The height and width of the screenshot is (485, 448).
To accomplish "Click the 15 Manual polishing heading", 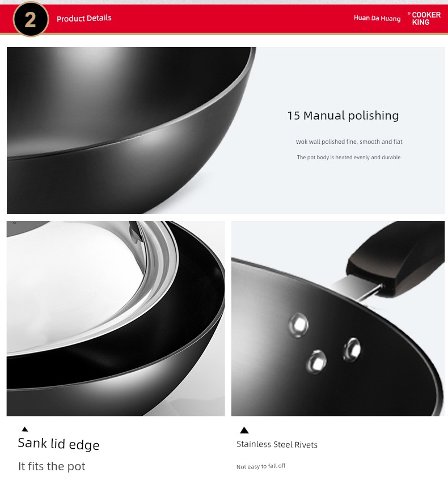I will 343,116.
